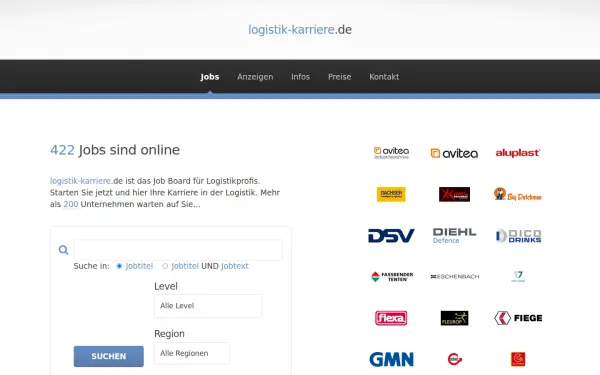The width and height of the screenshot is (600, 375).
Task: Click the magnifying glass search icon
Action: click(x=64, y=250)
